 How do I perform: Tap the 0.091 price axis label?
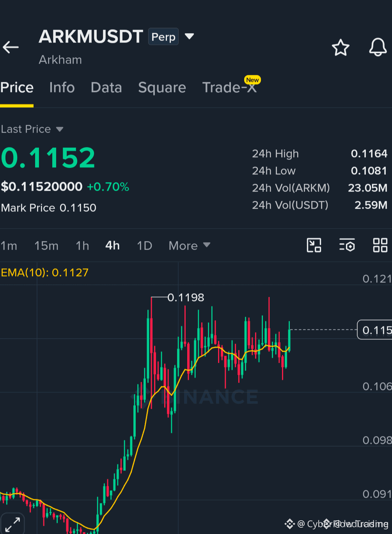pos(377,494)
